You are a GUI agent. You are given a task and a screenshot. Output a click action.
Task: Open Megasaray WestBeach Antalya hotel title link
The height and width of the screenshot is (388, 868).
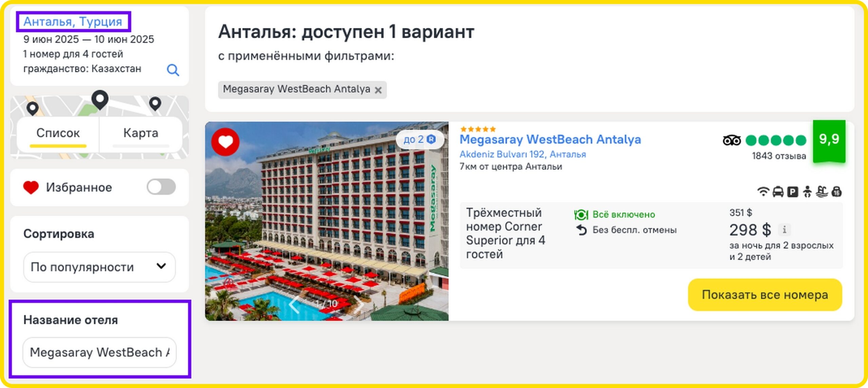coord(550,140)
